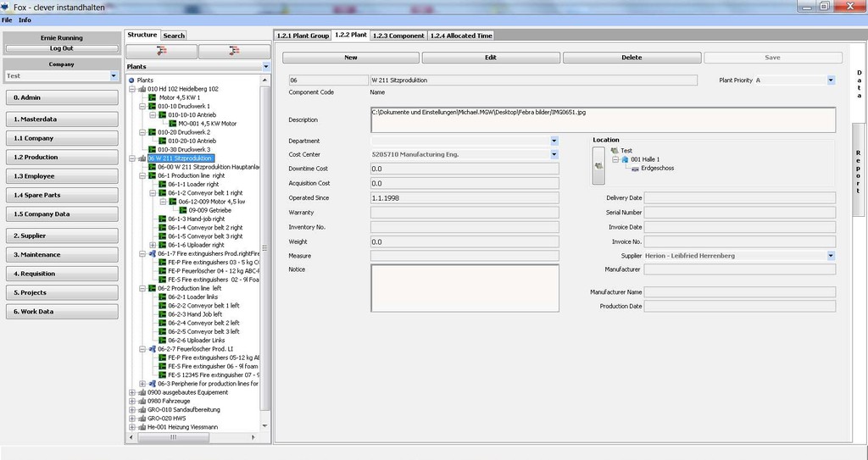Open the Company dropdown showing Test
The width and height of the screenshot is (868, 460).
[114, 76]
